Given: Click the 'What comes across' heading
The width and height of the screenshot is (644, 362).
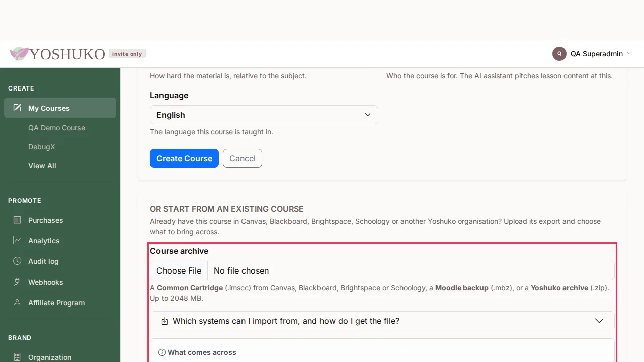Looking at the screenshot, I should (x=202, y=352).
